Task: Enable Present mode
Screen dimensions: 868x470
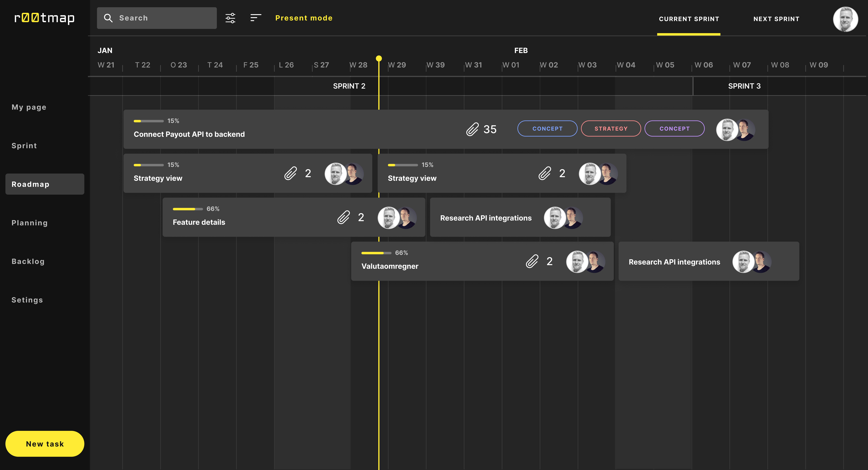Action: point(304,18)
